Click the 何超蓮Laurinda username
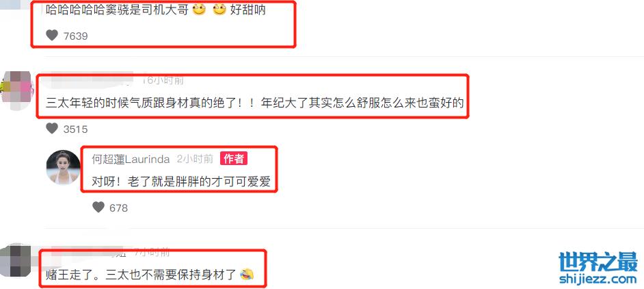644x289 pixels. click(x=131, y=159)
